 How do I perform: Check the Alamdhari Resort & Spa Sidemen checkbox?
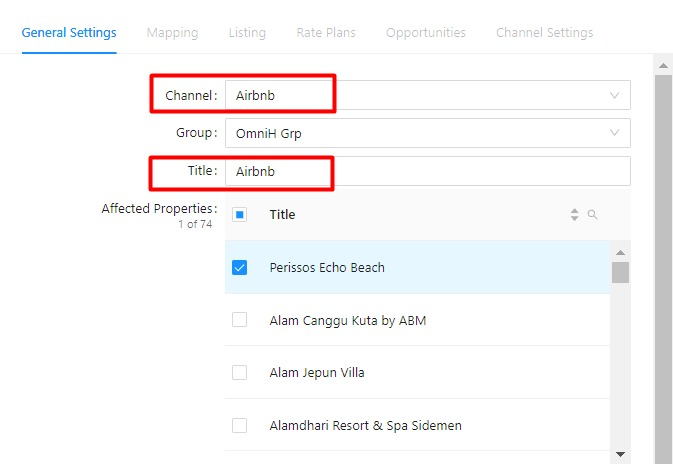point(239,425)
